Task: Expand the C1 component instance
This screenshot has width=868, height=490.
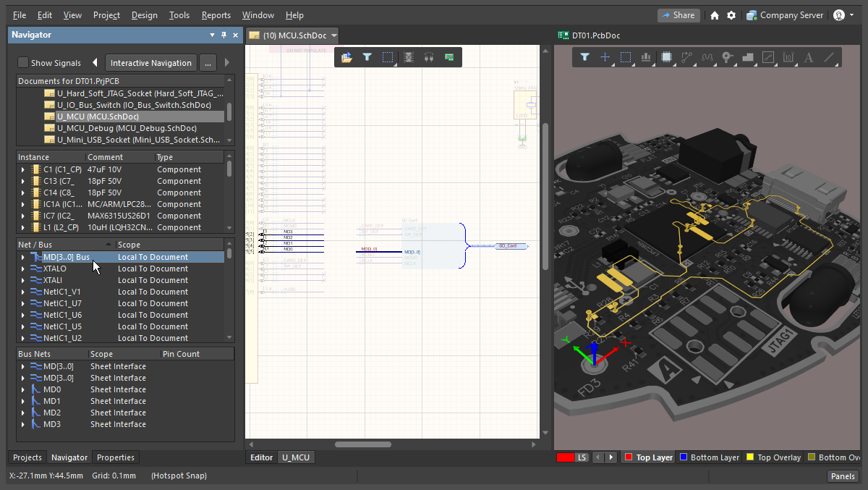Action: tap(22, 169)
